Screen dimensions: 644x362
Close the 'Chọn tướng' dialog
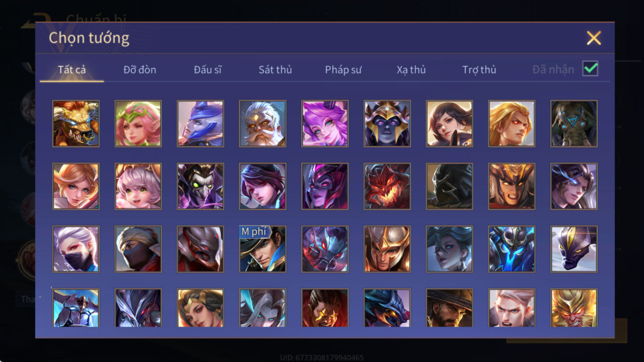pos(594,38)
